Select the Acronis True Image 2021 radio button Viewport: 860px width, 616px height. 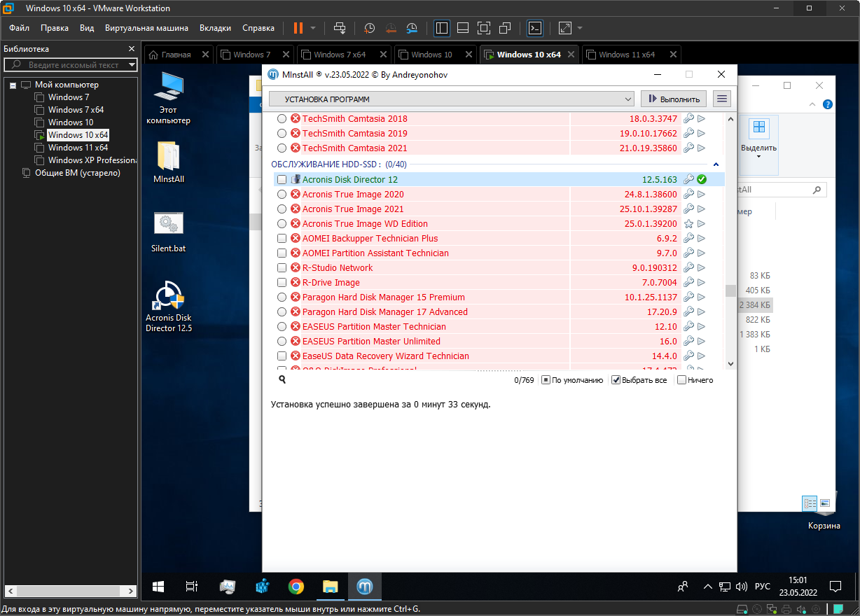[282, 209]
